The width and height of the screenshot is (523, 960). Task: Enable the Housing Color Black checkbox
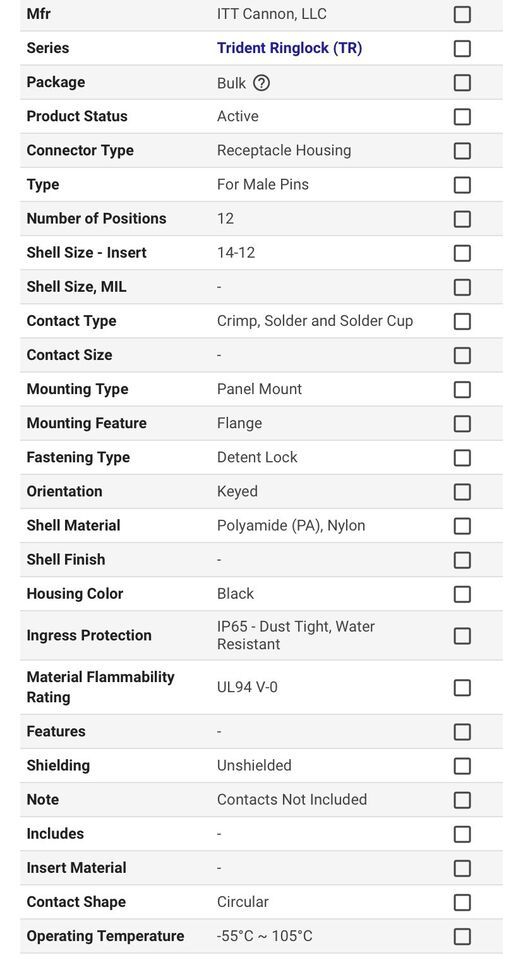click(462, 594)
